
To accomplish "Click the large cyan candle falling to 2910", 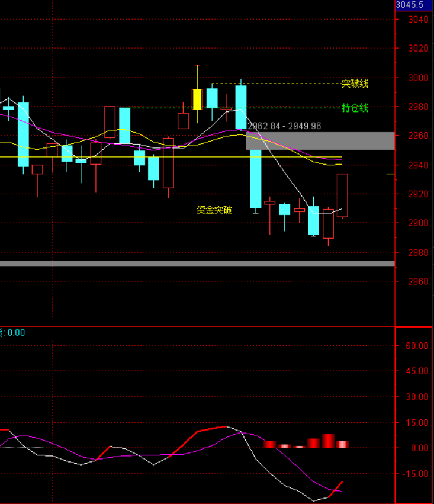I will [x=255, y=178].
